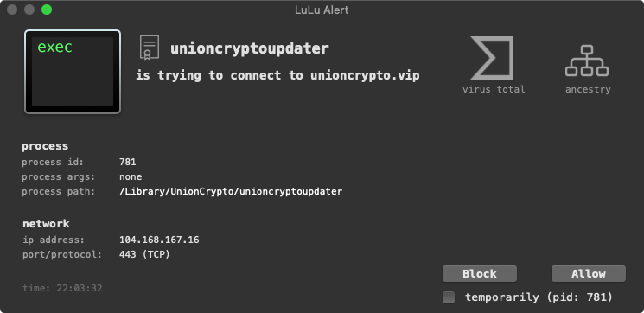644x313 pixels.
Task: Click the unioncrypto.vip connection message
Action: click(277, 75)
